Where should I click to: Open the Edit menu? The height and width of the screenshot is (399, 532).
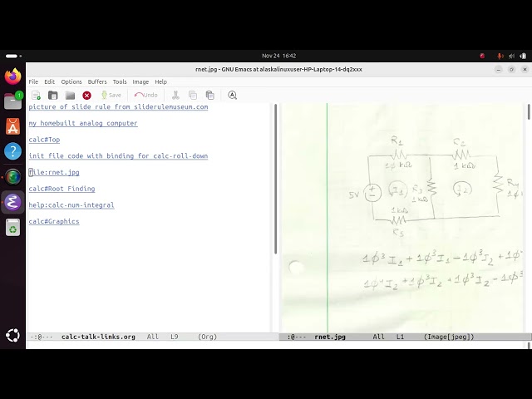50,81
